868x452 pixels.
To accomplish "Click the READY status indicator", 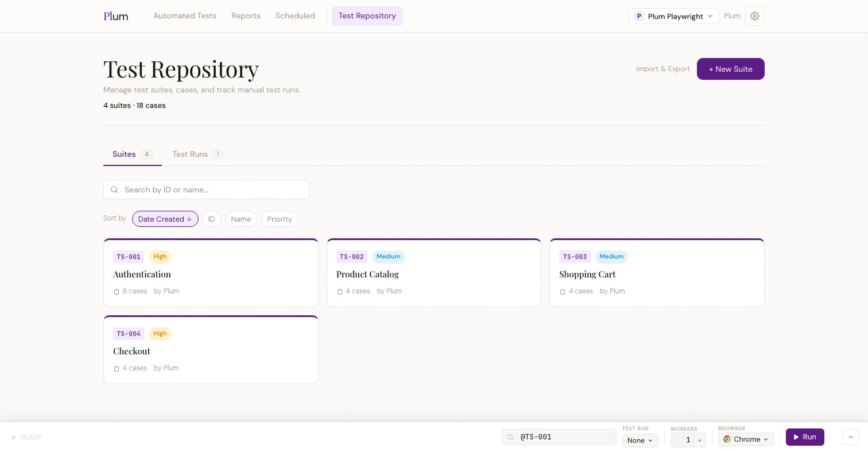I will (x=27, y=437).
